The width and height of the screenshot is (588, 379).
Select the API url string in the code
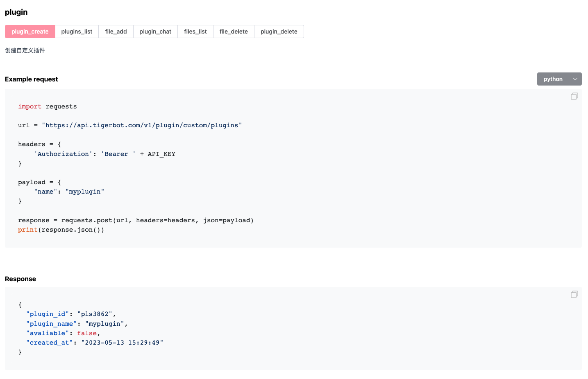click(141, 125)
